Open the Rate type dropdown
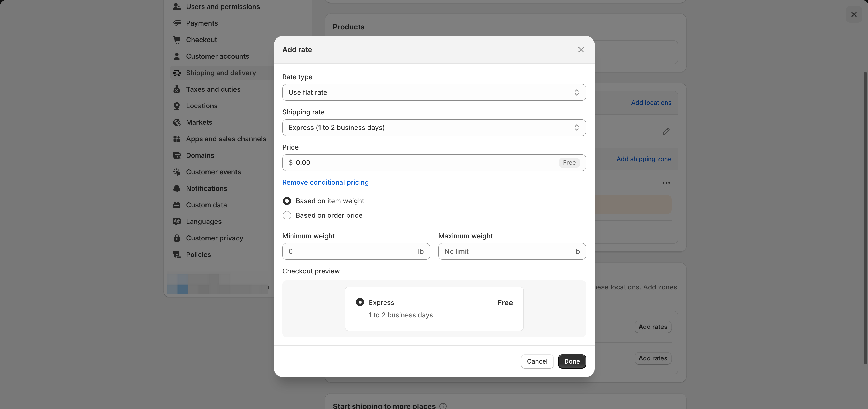 (x=434, y=93)
